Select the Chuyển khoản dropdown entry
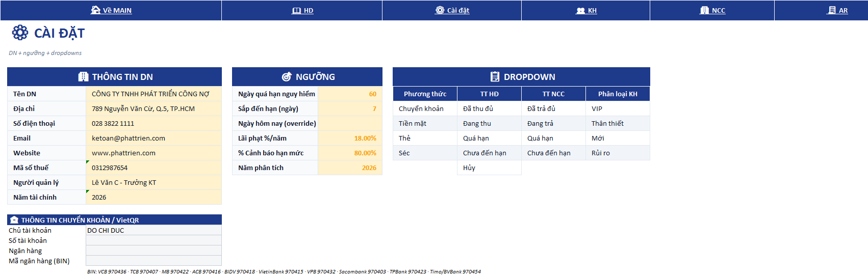The height and width of the screenshot is (276, 868). (x=425, y=108)
